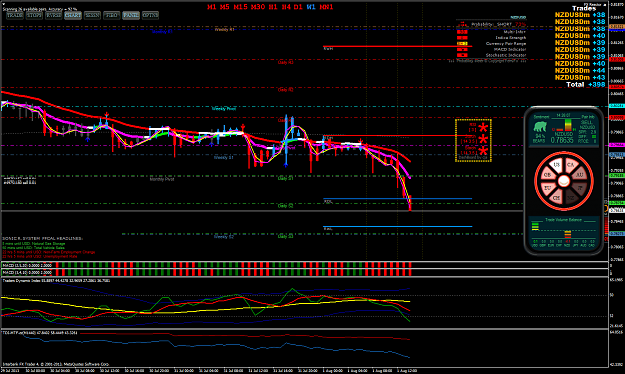Click the NZ segment on the currency wheel
625x374 pixels.
571,198
